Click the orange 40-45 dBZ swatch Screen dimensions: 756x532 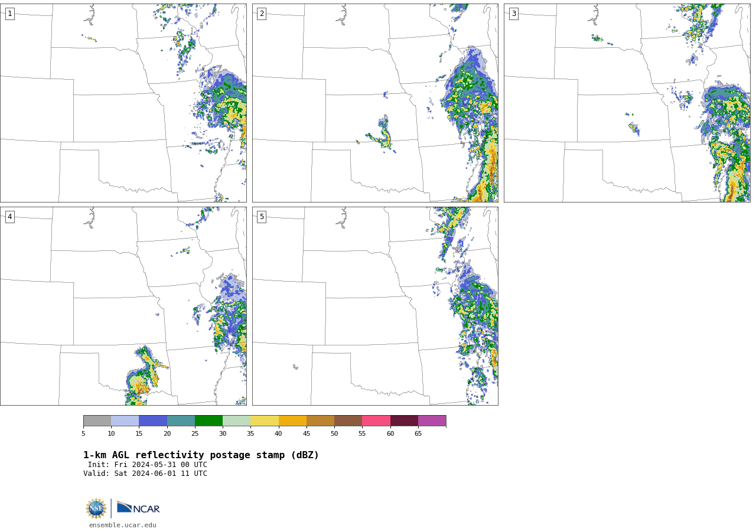point(292,420)
